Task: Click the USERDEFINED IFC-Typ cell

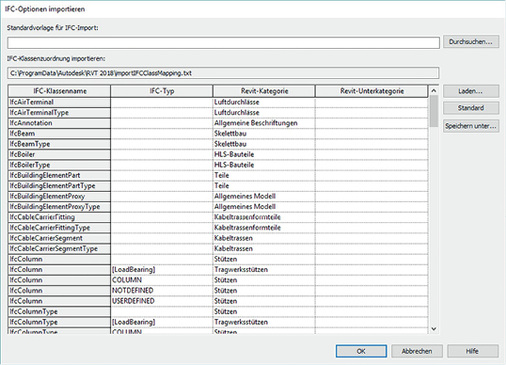Action: coord(162,301)
